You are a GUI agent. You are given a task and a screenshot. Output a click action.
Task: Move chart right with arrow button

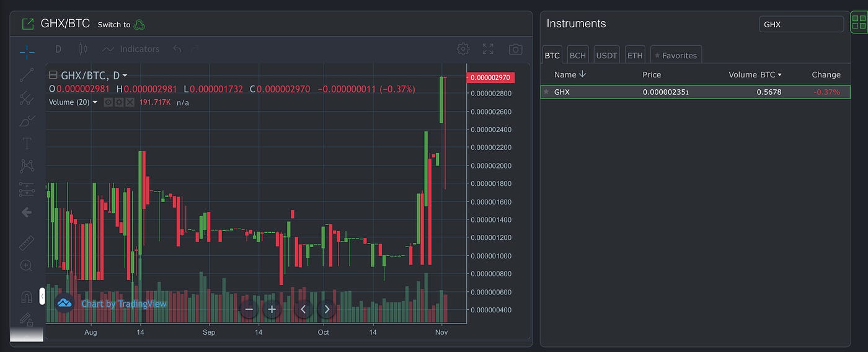coord(327,309)
